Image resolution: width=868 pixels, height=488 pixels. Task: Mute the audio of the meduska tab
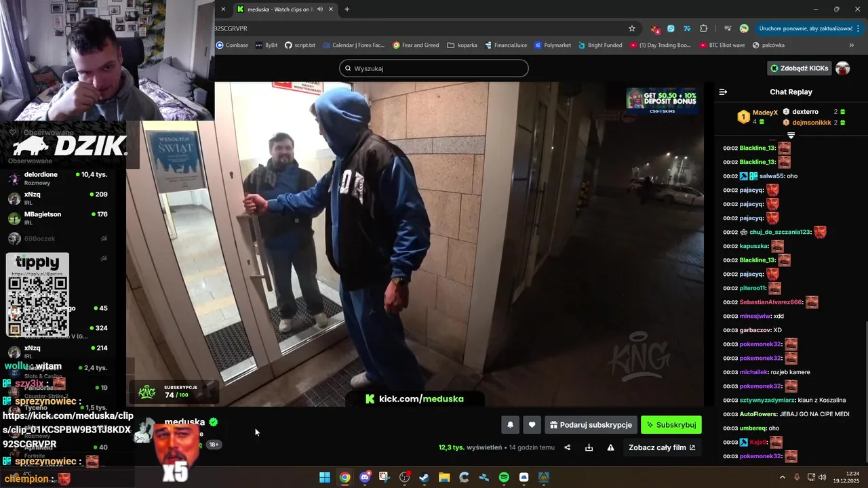point(319,9)
